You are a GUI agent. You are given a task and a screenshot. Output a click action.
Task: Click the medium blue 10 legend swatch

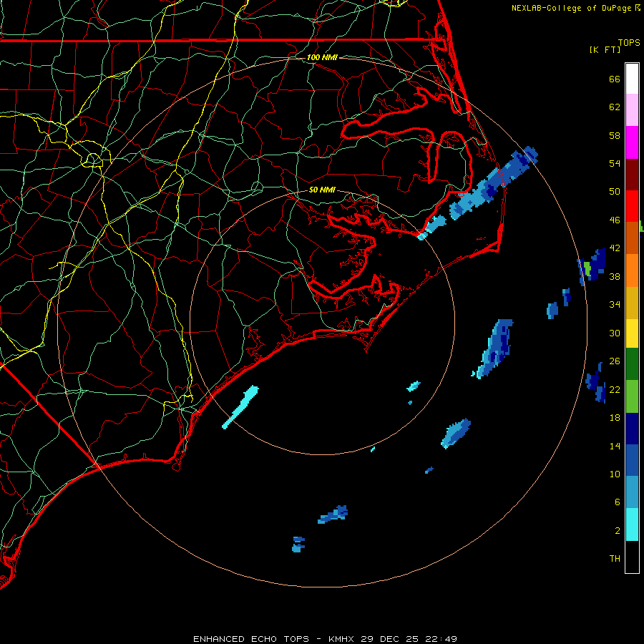click(x=632, y=460)
